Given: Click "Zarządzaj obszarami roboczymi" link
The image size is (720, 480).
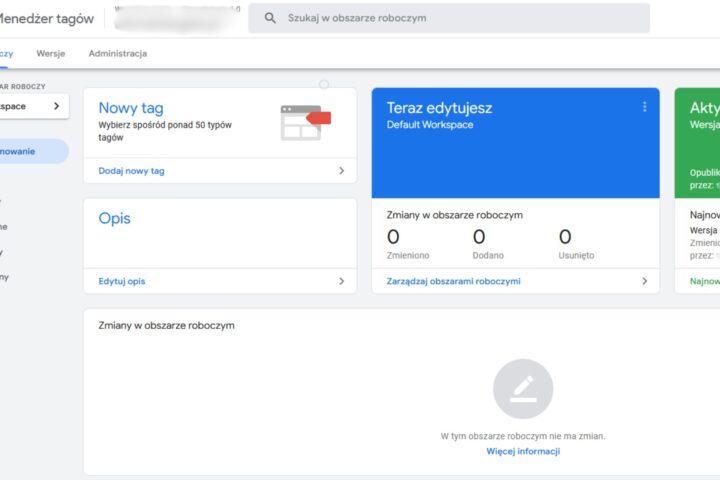Looking at the screenshot, I should (x=454, y=281).
